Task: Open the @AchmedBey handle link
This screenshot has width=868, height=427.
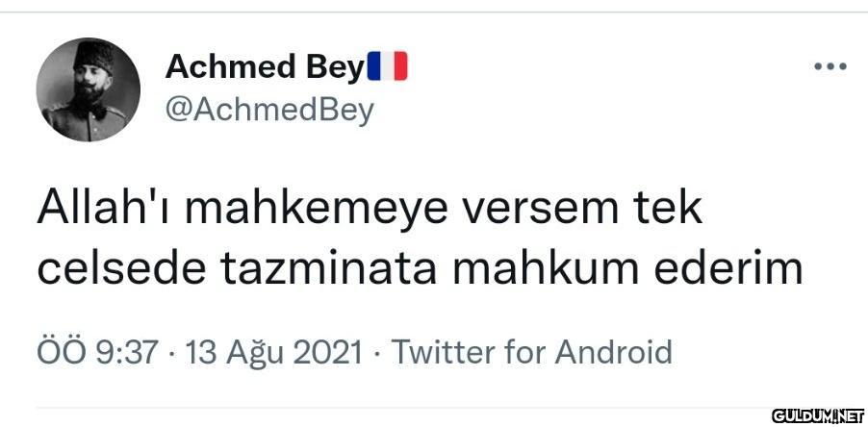Action: [x=269, y=110]
